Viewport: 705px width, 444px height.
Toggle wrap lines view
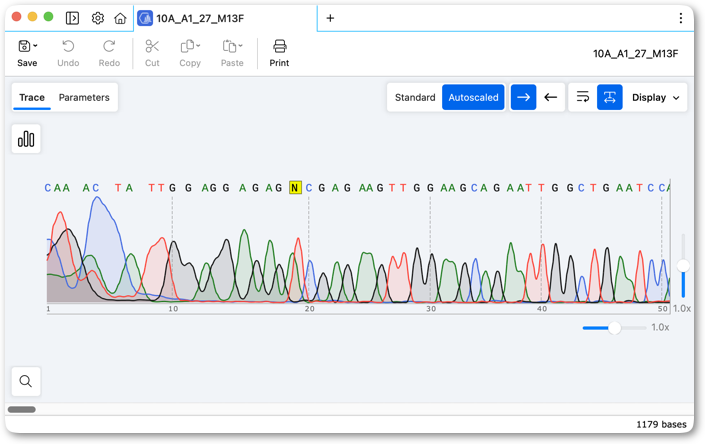[583, 97]
